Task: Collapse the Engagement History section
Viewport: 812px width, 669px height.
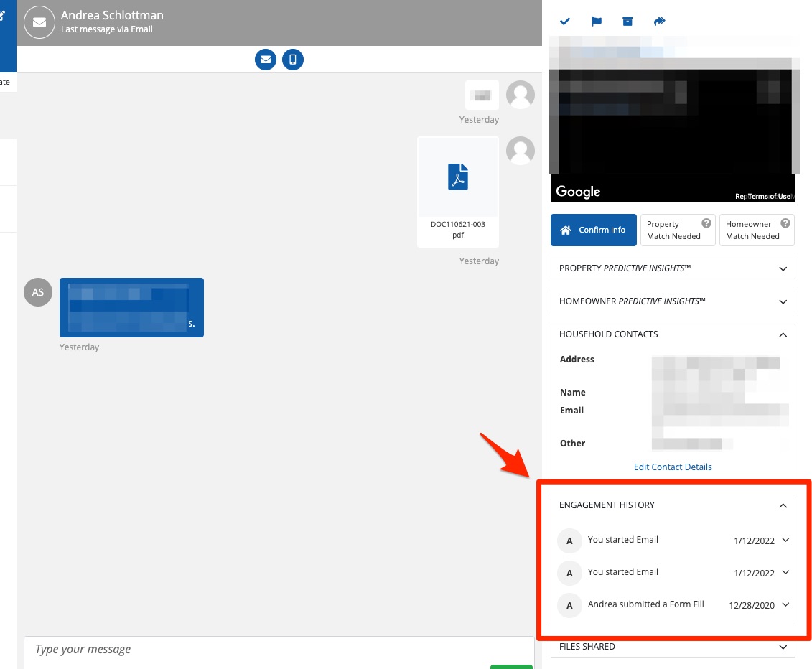Action: click(x=783, y=505)
